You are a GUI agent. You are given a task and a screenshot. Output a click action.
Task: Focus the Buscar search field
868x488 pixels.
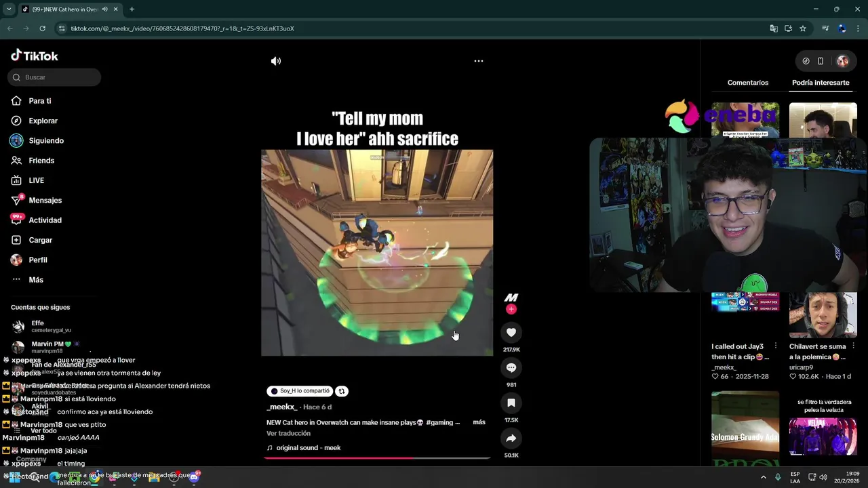tap(54, 77)
